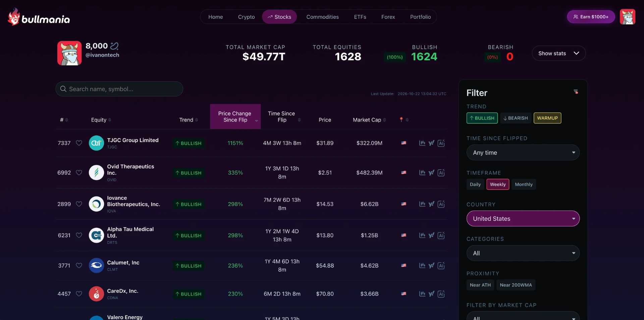Toggle Near 200WMA proximity filter
This screenshot has height=320, width=644.
tap(516, 285)
